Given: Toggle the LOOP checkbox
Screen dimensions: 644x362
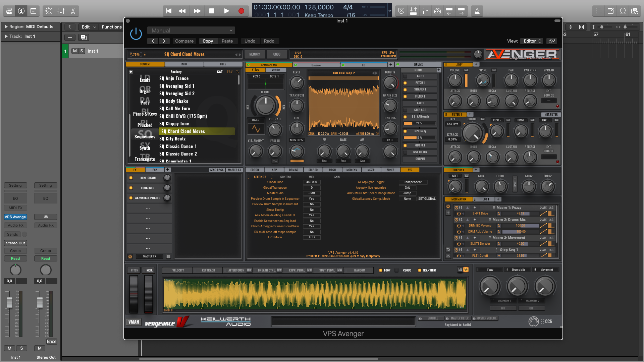Looking at the screenshot, I should click(381, 270).
